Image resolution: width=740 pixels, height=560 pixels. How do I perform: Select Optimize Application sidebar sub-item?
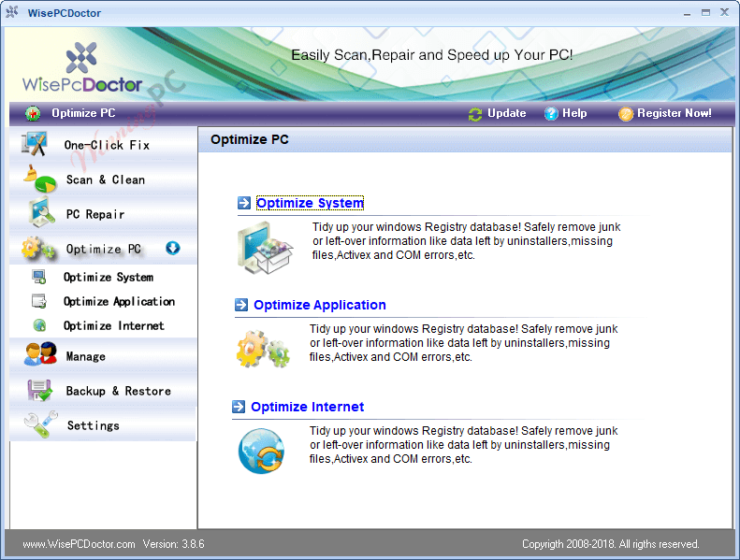pos(119,301)
